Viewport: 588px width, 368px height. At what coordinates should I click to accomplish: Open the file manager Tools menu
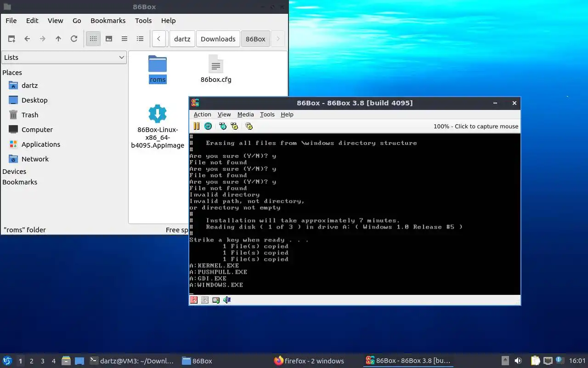pyautogui.click(x=143, y=21)
